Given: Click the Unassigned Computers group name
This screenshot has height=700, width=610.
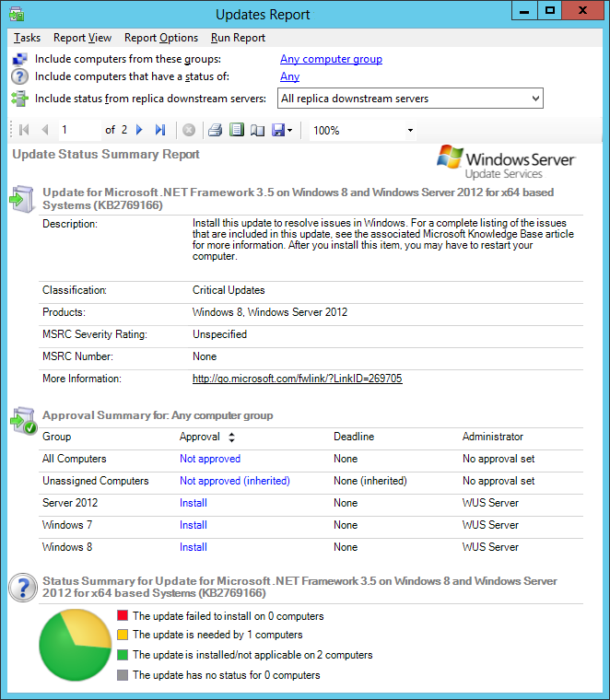Looking at the screenshot, I should tap(96, 481).
